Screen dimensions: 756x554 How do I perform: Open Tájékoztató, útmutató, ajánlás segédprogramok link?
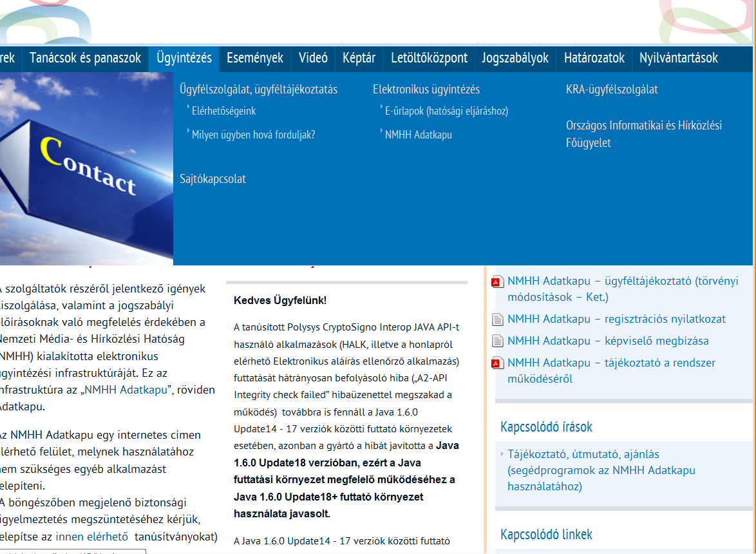tap(601, 470)
